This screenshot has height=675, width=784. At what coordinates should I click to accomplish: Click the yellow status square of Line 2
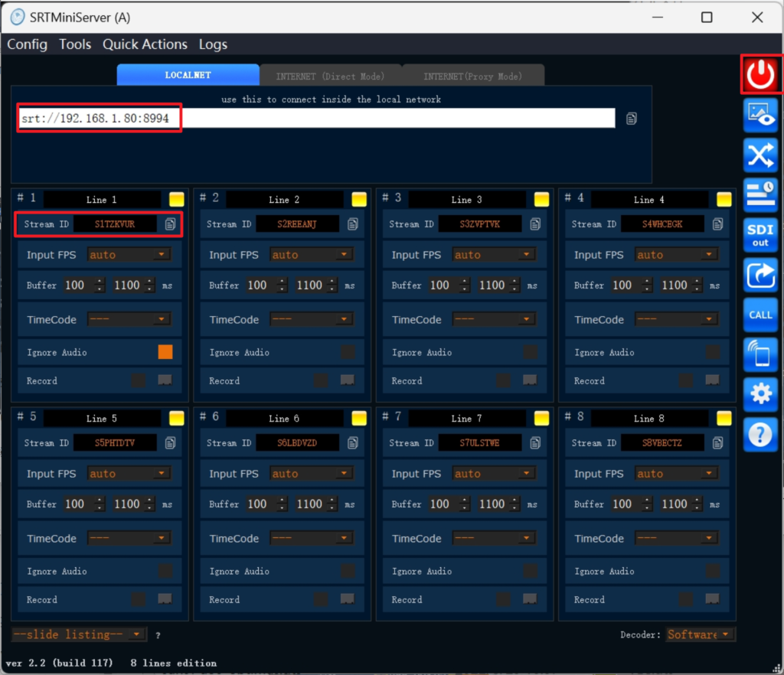[359, 199]
